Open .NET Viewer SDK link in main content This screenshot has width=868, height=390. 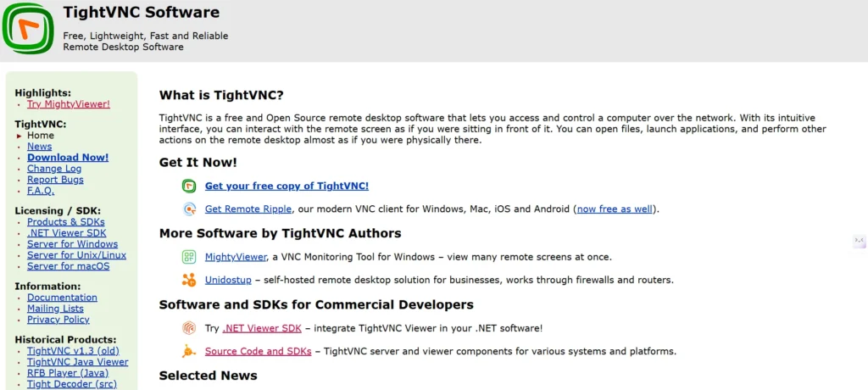click(x=262, y=328)
